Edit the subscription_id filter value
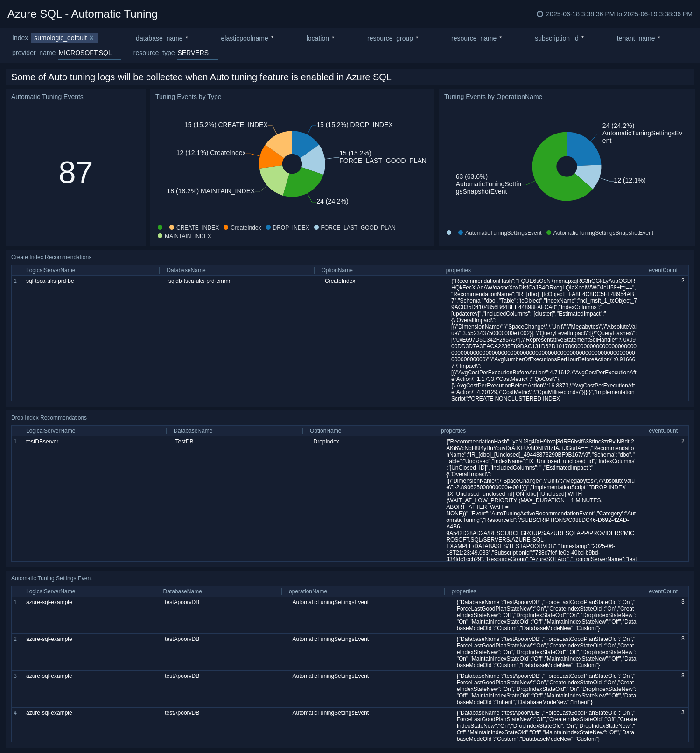Image resolution: width=700 pixels, height=753 pixels. coord(593,38)
